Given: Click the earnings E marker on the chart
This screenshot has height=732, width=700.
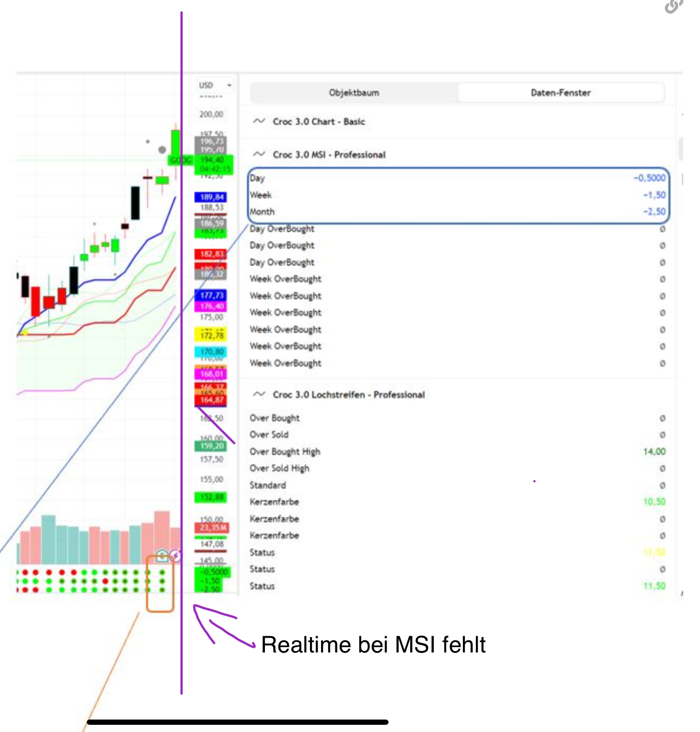Looking at the screenshot, I should tap(162, 556).
